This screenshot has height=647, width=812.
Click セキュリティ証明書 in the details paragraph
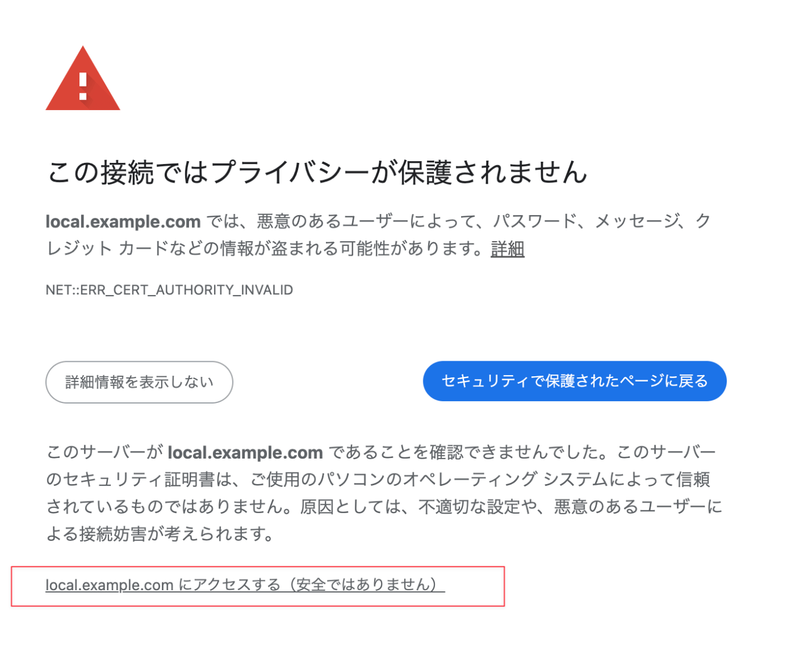138,479
